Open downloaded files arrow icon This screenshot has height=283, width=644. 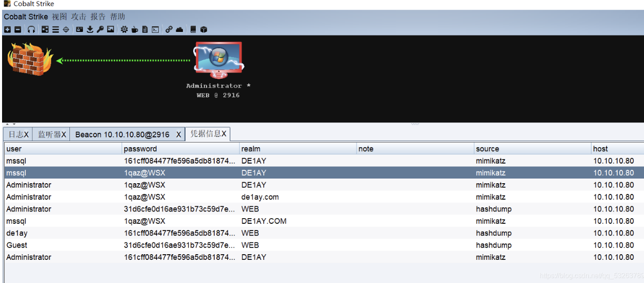click(90, 30)
